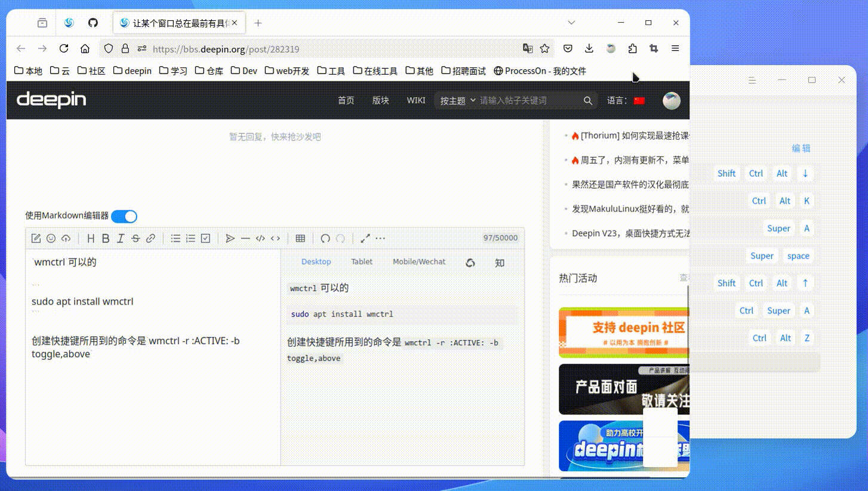Screen dimensions: 868x491
Task: Open the Firefox extensions puzzle icon
Action: [632, 48]
